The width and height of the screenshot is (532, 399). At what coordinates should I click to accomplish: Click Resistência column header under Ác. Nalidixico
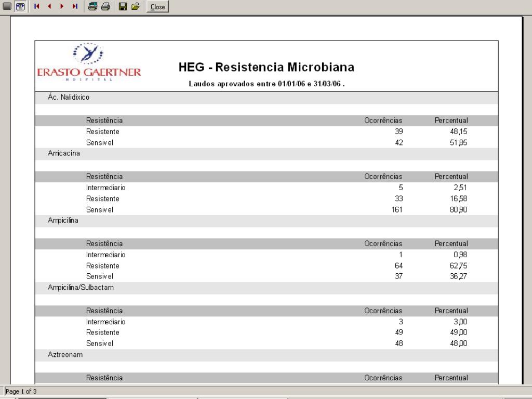click(104, 121)
